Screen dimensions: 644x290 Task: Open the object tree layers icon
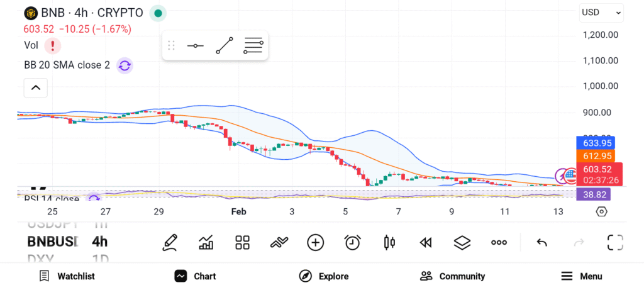click(462, 242)
